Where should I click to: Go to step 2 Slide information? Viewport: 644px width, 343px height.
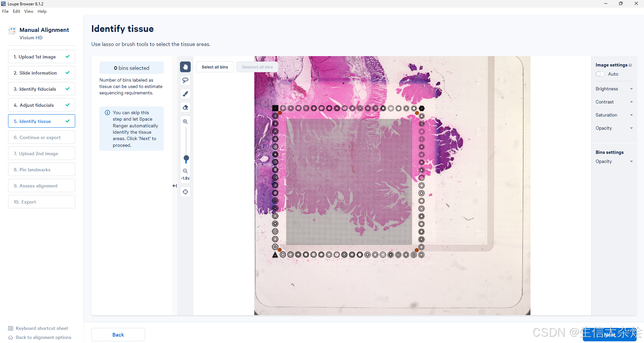click(42, 73)
